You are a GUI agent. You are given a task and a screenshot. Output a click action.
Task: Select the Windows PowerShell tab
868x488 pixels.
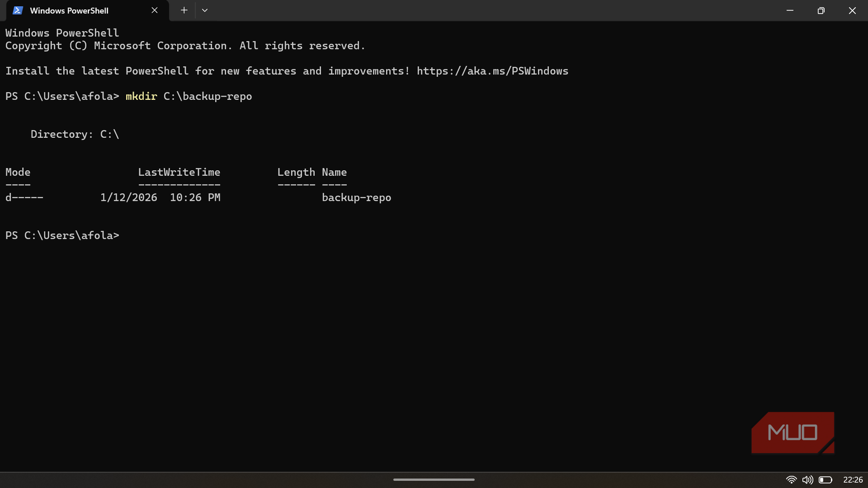point(79,10)
